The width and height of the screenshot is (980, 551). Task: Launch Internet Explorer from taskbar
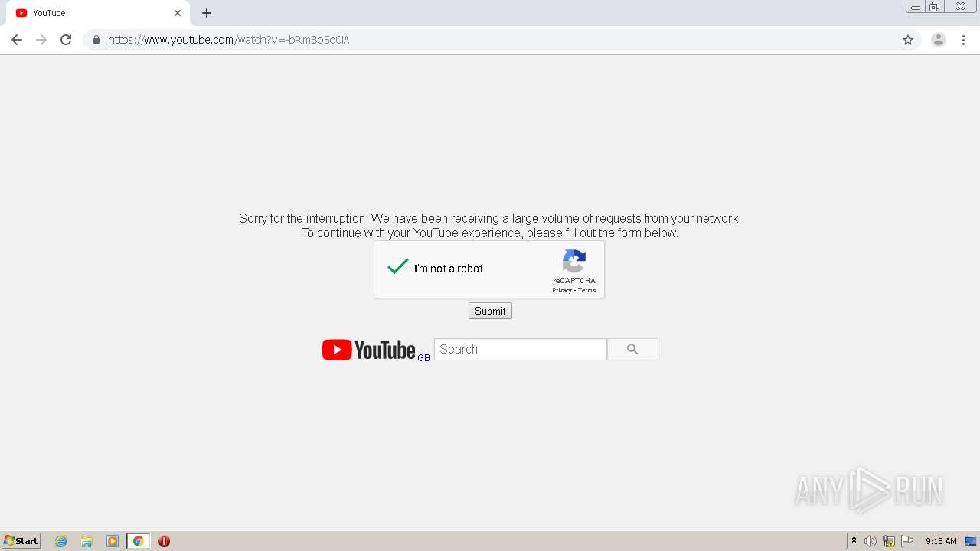[x=61, y=541]
